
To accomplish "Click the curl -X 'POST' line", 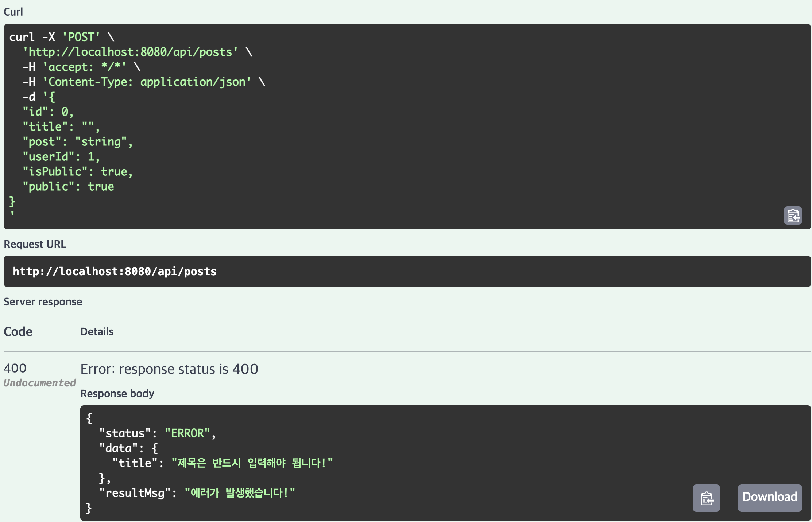I will click(62, 37).
